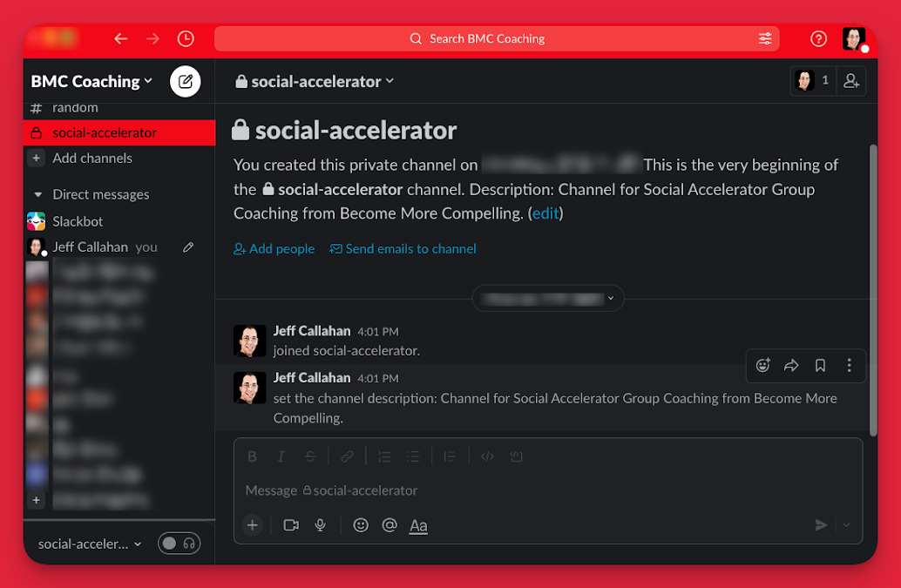This screenshot has height=588, width=901.
Task: Open social-accelerator channel details dropdown
Action: tap(315, 81)
